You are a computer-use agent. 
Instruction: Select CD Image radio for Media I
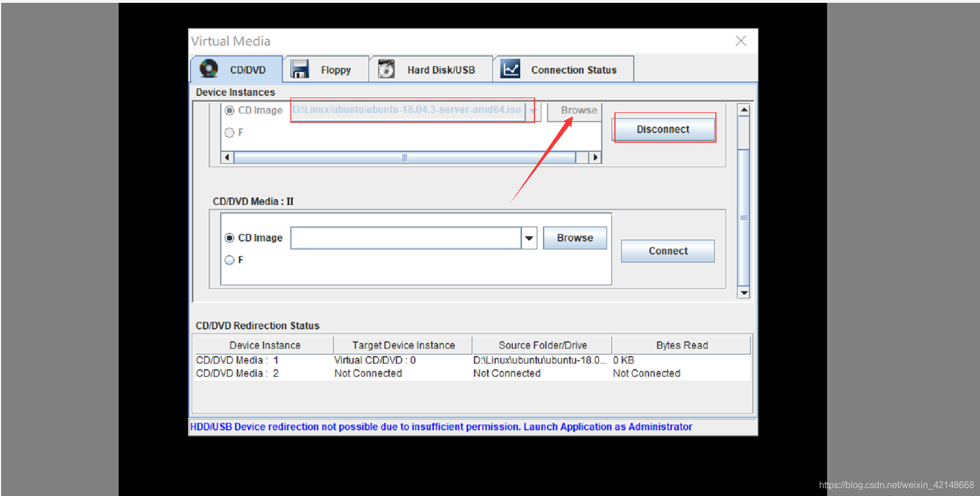click(229, 110)
